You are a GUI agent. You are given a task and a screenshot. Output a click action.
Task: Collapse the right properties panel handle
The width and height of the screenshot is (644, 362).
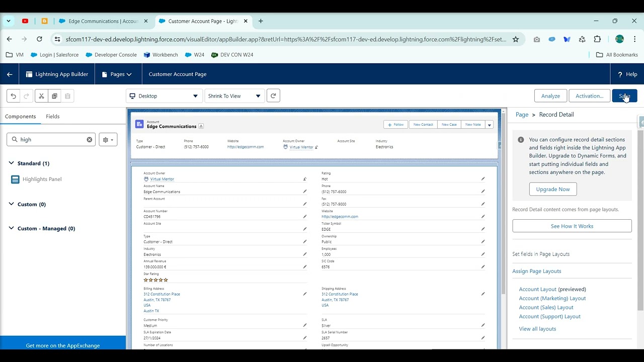641,122
